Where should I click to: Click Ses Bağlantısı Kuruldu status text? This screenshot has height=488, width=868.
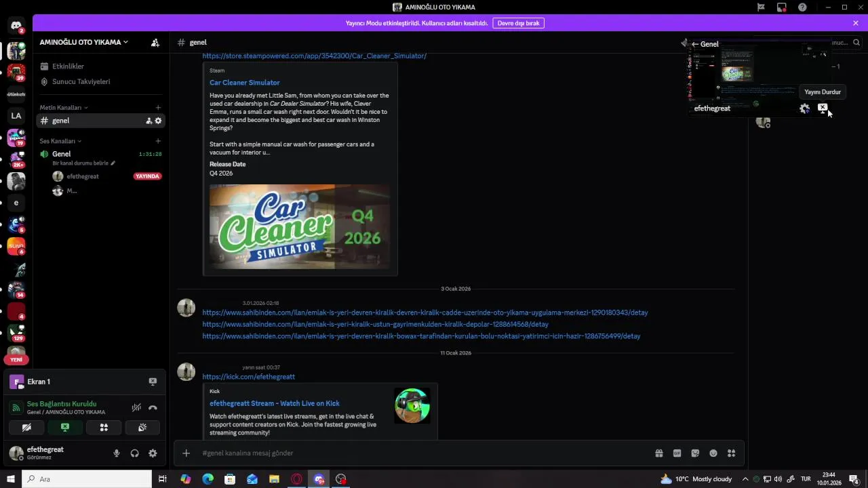click(62, 404)
